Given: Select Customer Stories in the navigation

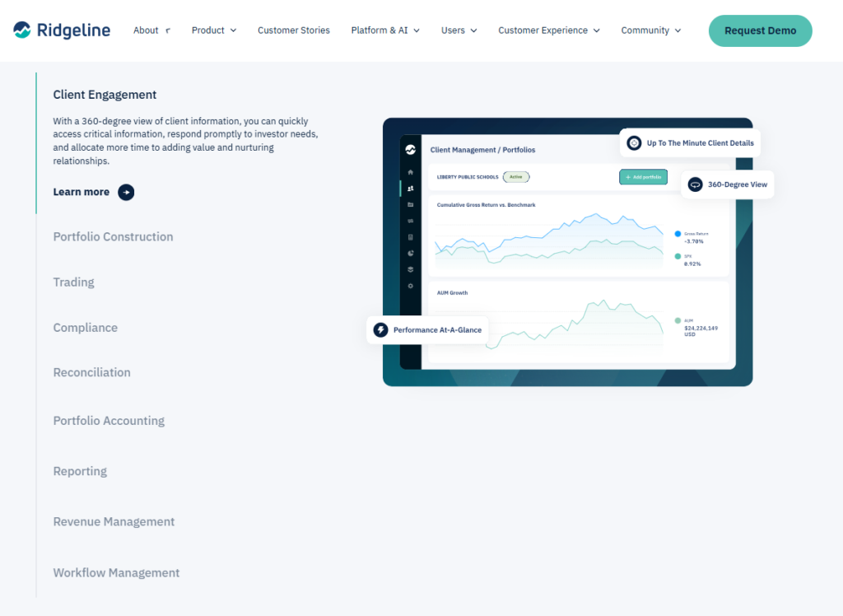Looking at the screenshot, I should click(293, 30).
